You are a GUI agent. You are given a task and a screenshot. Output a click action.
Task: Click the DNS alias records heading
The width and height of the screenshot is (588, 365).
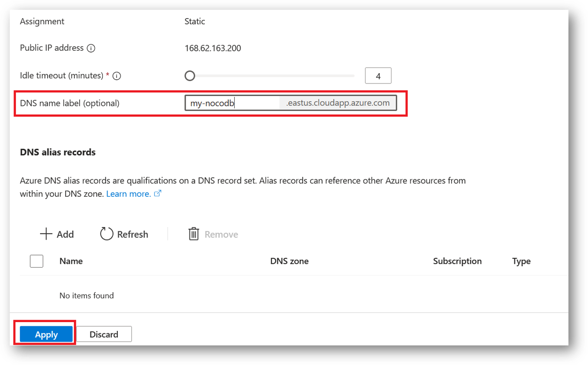(x=58, y=152)
